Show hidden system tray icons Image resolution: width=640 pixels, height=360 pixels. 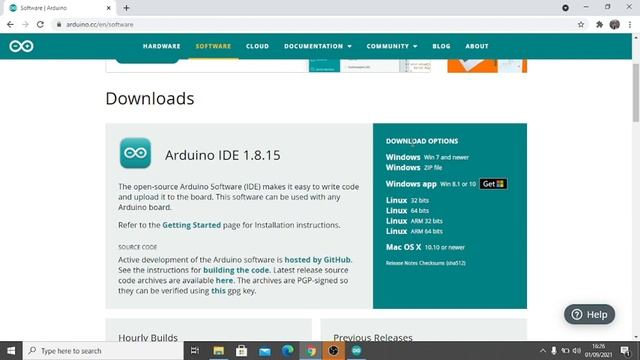pyautogui.click(x=542, y=351)
